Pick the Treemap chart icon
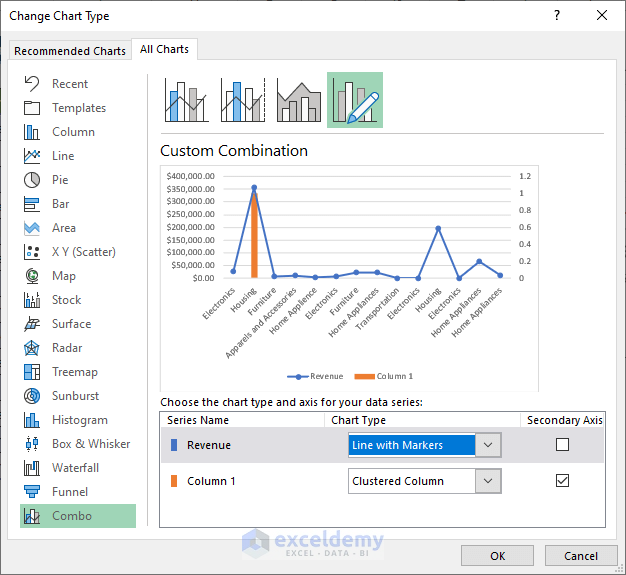The height and width of the screenshot is (575, 626). 32,372
